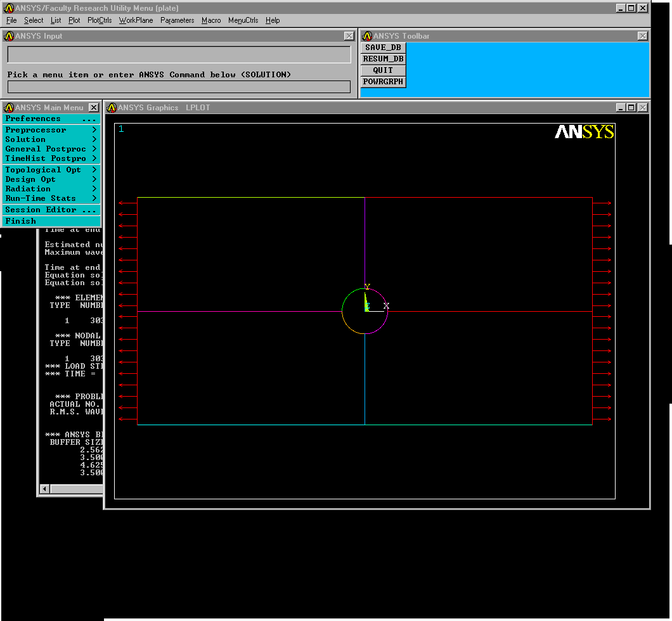Click the X axis label of triad

386,306
